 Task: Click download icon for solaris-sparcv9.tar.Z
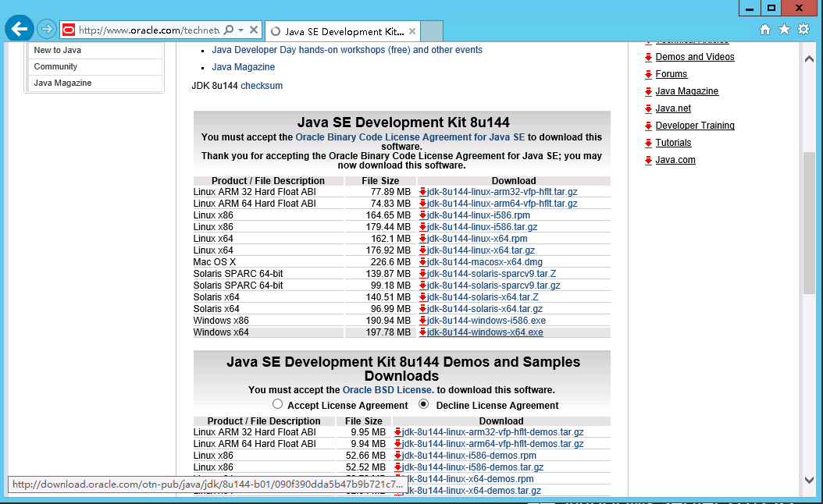tap(422, 274)
